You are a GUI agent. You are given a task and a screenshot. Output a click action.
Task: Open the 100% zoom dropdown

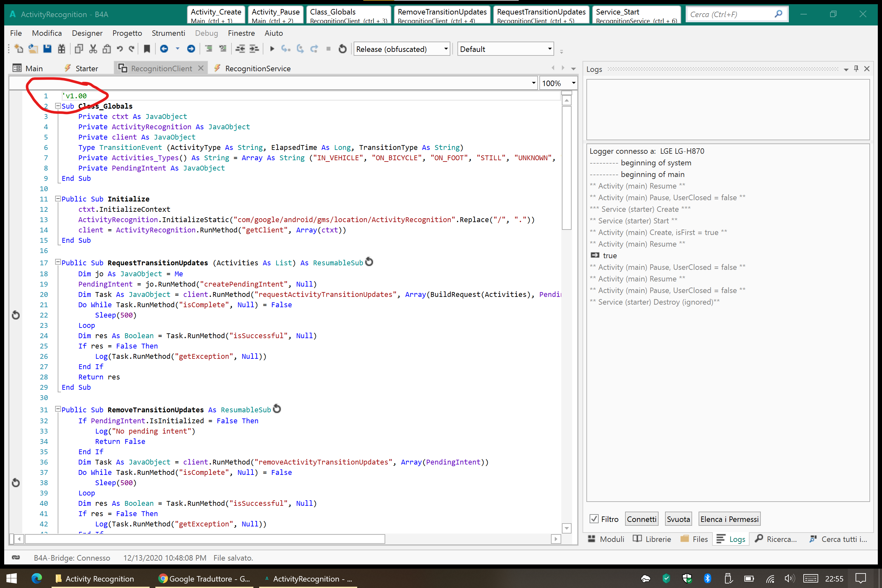(573, 83)
